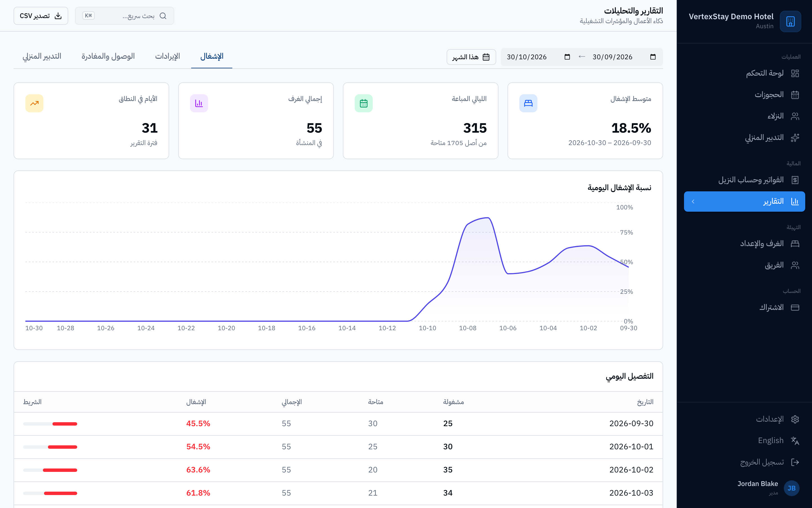Switch language via English link
This screenshot has width=812, height=508.
coord(770,441)
